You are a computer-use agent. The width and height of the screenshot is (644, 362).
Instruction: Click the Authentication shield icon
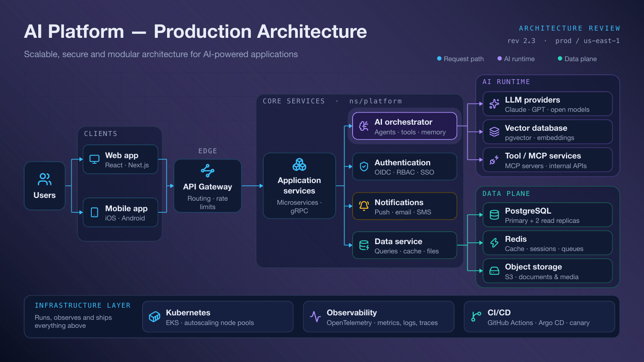(364, 167)
